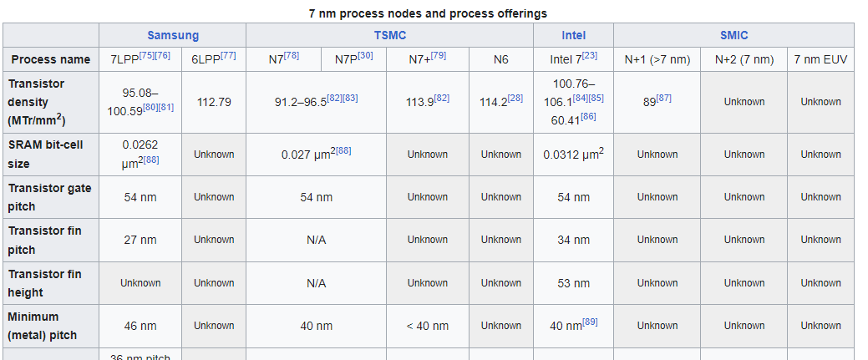Open reference [88] in Samsung SRAM cell
This screenshot has width=868, height=360.
[x=151, y=160]
